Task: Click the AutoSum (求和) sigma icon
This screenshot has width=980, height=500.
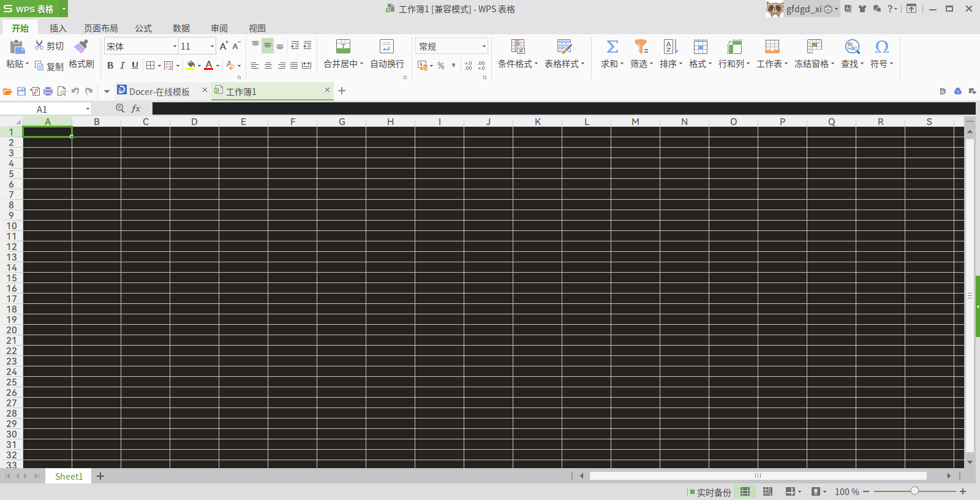Action: (612, 47)
